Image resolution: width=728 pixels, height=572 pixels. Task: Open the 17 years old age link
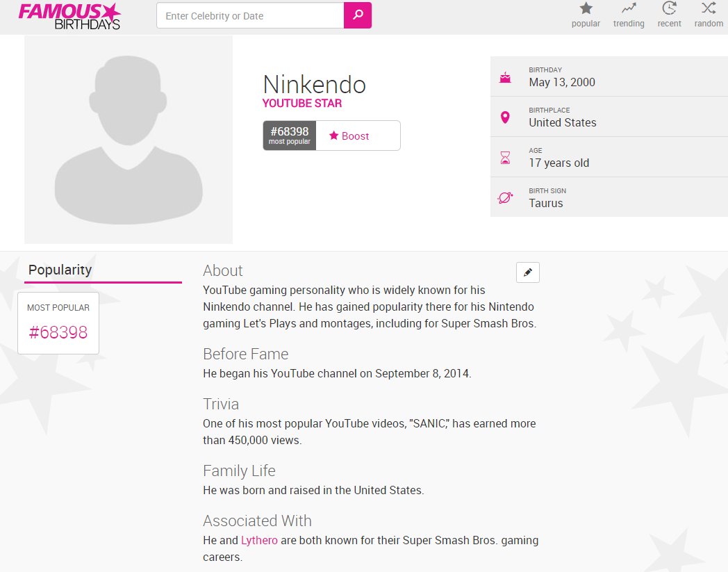coord(559,163)
